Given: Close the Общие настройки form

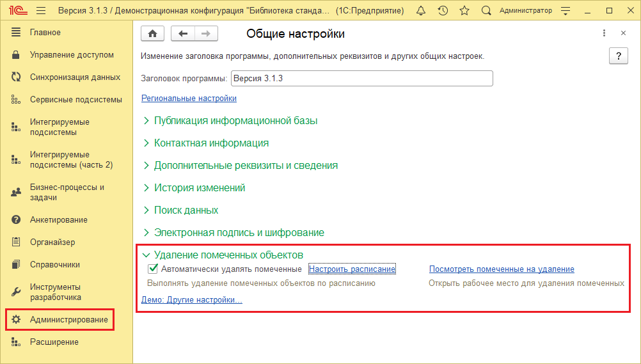Looking at the screenshot, I should tap(624, 33).
